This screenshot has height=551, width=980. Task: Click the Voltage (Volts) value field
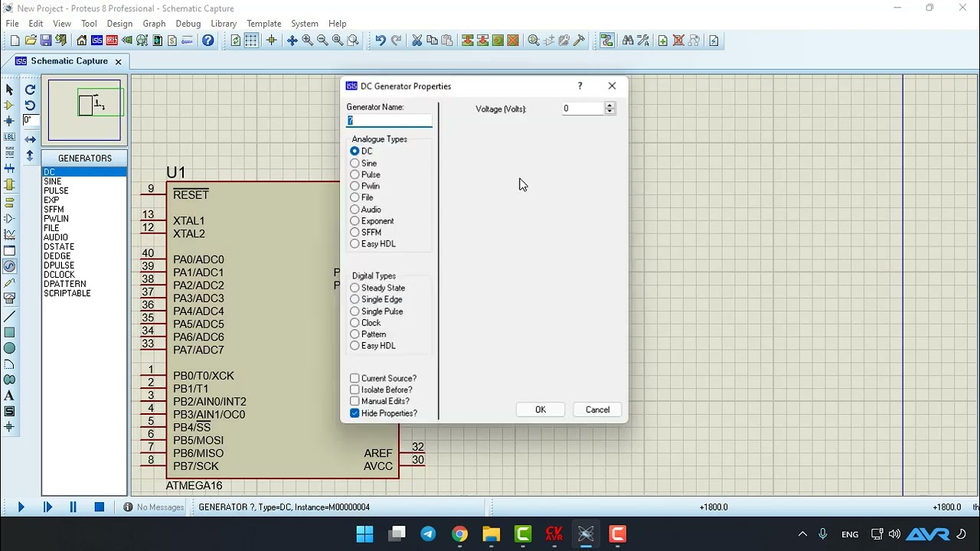[x=583, y=109]
